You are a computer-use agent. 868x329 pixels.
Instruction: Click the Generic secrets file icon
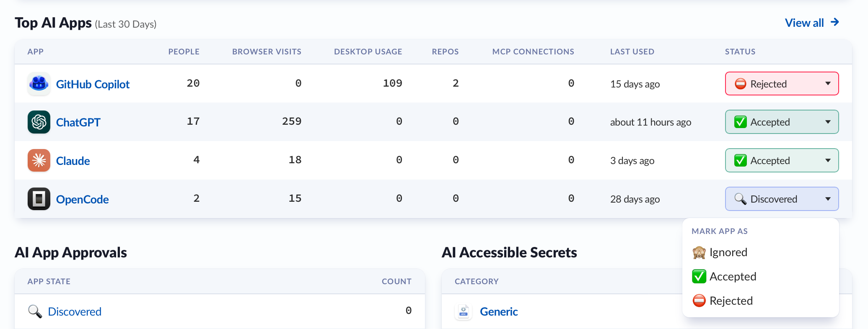pos(464,311)
